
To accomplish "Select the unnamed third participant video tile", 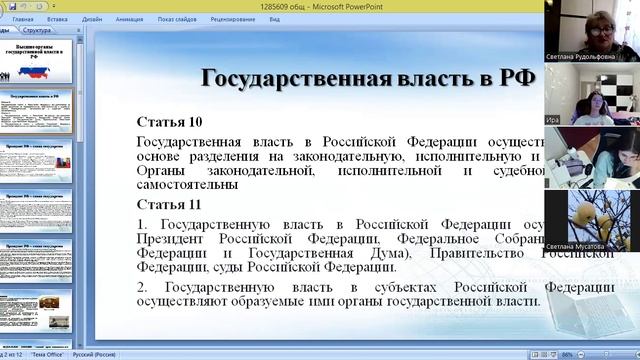I will [592, 158].
